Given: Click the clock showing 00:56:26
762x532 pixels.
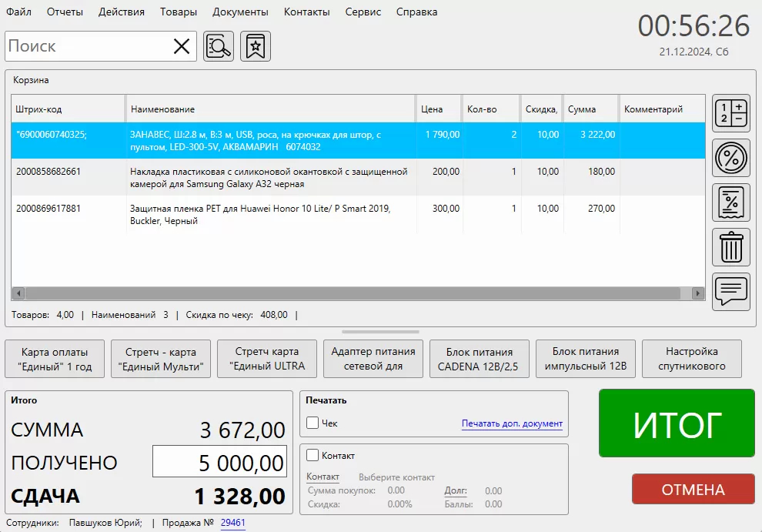Looking at the screenshot, I should point(693,25).
